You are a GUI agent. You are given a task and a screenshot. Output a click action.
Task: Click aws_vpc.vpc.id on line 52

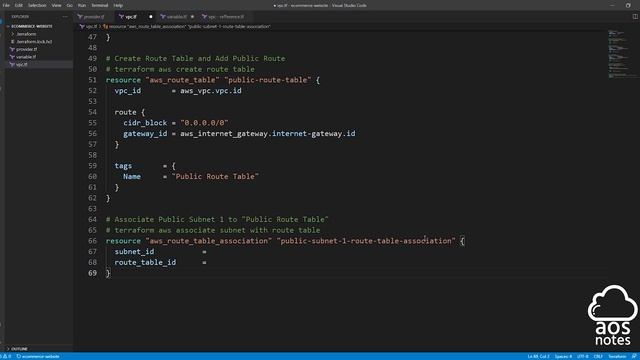pyautogui.click(x=211, y=91)
